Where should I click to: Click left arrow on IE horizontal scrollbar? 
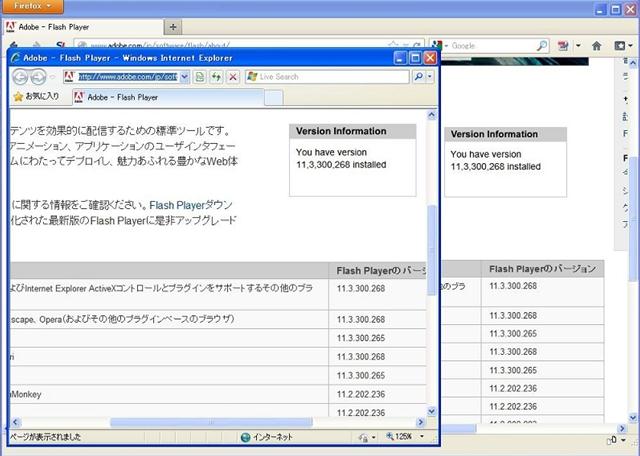[x=16, y=422]
